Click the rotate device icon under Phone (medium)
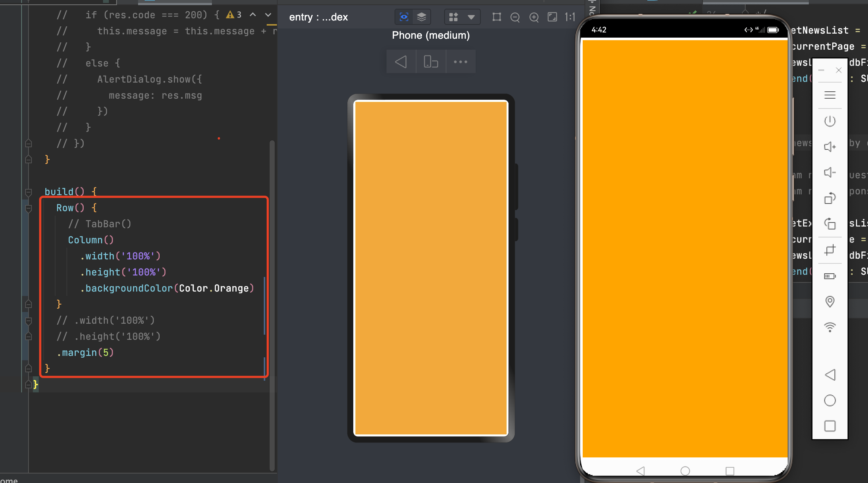 click(431, 62)
